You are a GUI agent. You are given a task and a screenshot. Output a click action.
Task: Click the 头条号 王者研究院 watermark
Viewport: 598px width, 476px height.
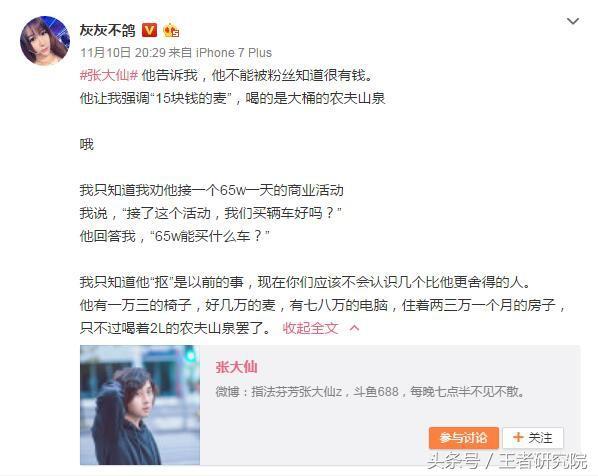(x=507, y=461)
